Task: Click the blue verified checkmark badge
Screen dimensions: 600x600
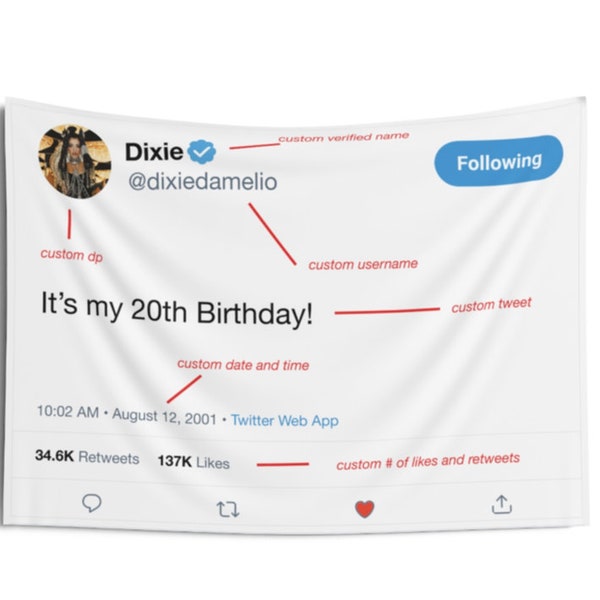Action: pyautogui.click(x=201, y=152)
